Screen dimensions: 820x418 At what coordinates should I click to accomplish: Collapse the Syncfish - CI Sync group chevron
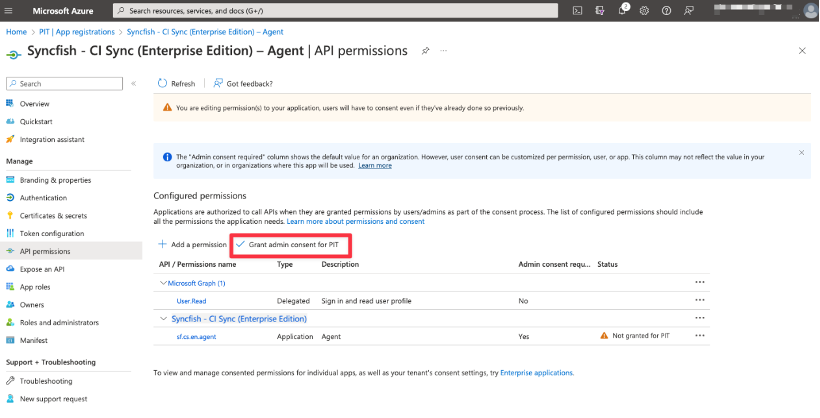(x=163, y=319)
